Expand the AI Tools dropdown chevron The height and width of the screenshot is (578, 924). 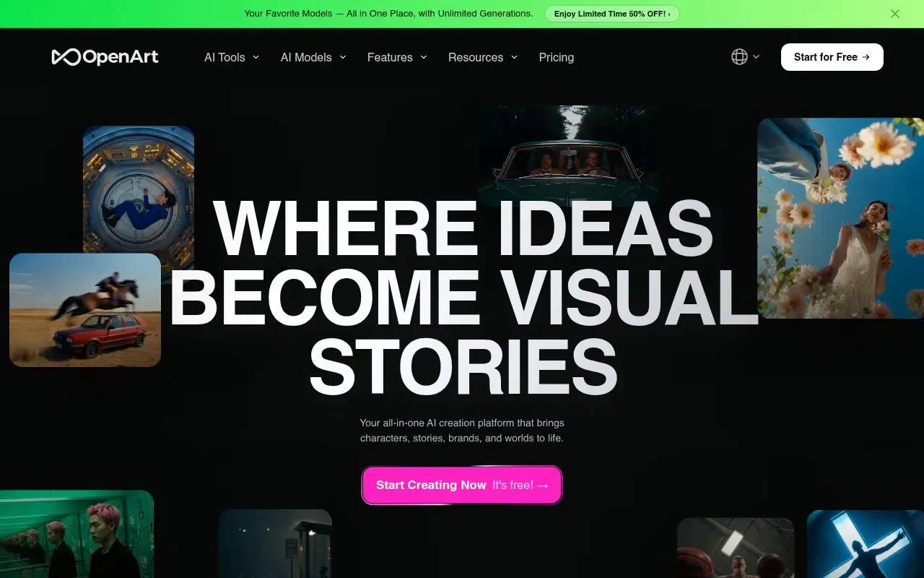coord(256,57)
